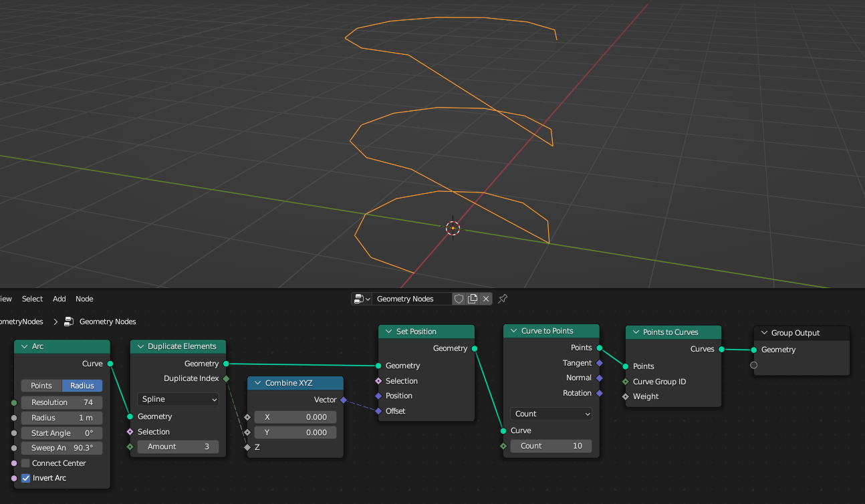This screenshot has width=865, height=504.
Task: Open the browse node tree icon
Action: click(x=358, y=298)
